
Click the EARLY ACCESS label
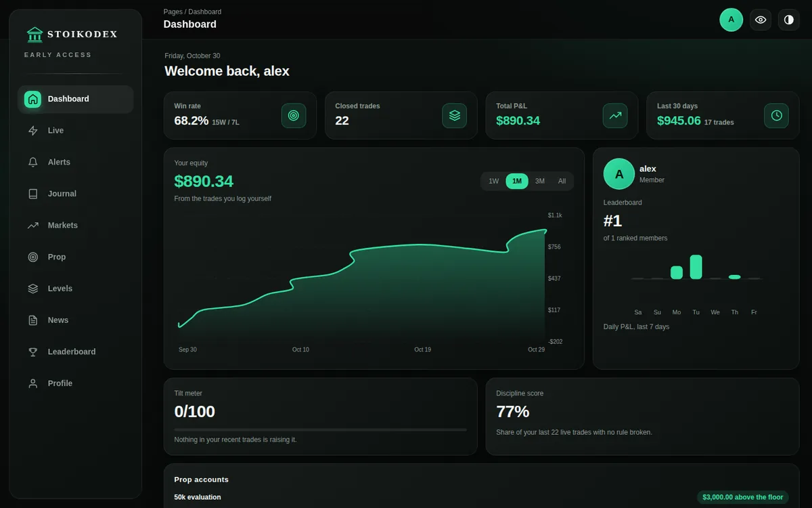[58, 55]
